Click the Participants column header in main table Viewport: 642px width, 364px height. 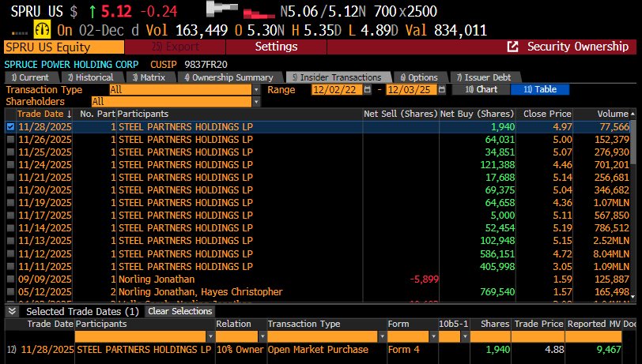coord(240,114)
